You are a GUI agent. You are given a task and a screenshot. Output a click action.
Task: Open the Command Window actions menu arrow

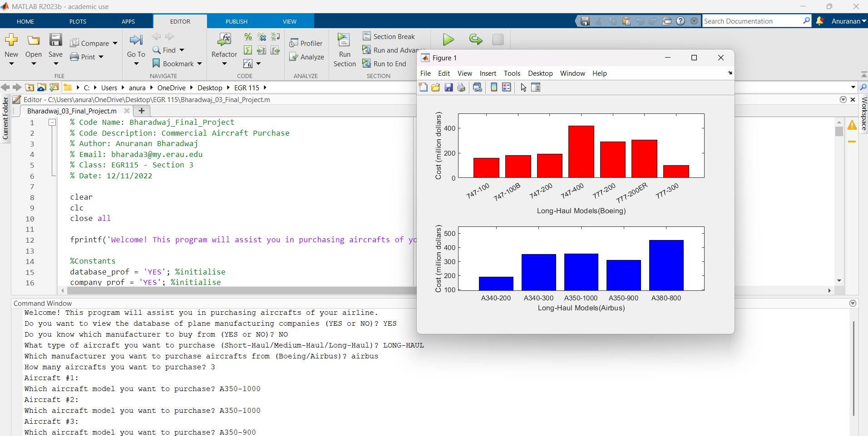pos(853,303)
